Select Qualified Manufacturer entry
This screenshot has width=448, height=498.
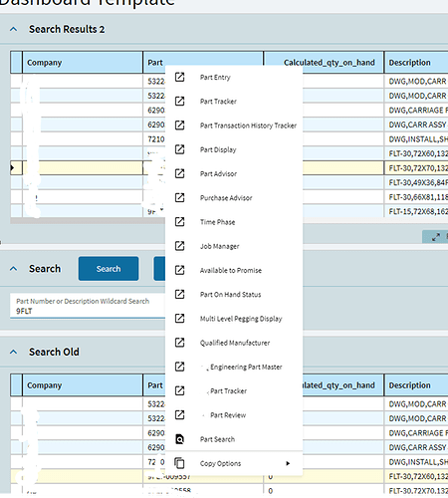coord(235,343)
